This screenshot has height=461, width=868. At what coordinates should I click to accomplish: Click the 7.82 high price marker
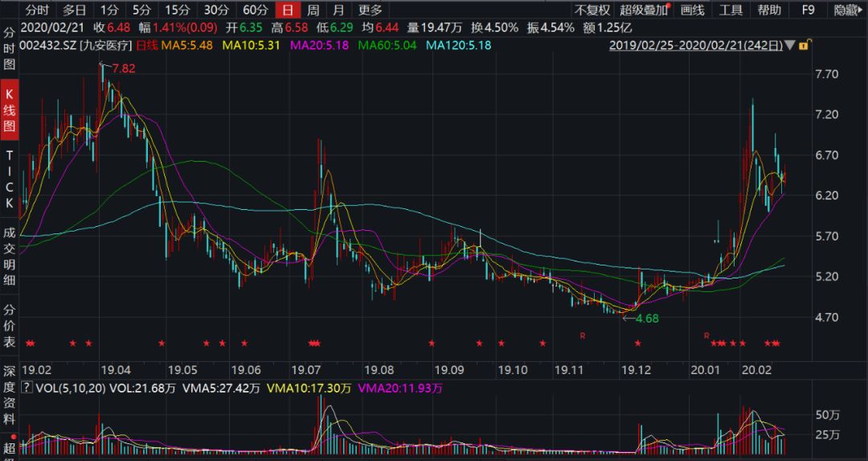pos(122,68)
